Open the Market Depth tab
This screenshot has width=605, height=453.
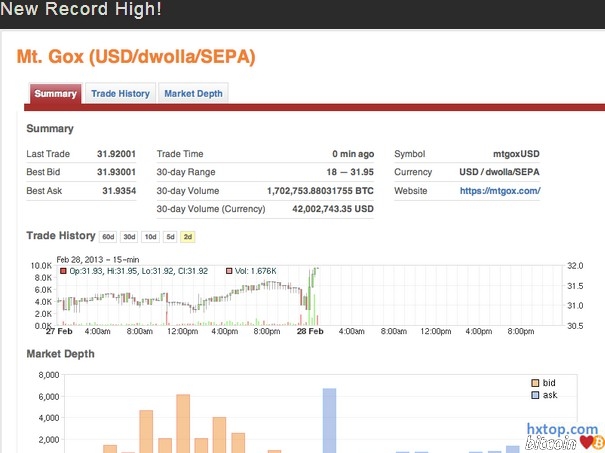(x=193, y=94)
